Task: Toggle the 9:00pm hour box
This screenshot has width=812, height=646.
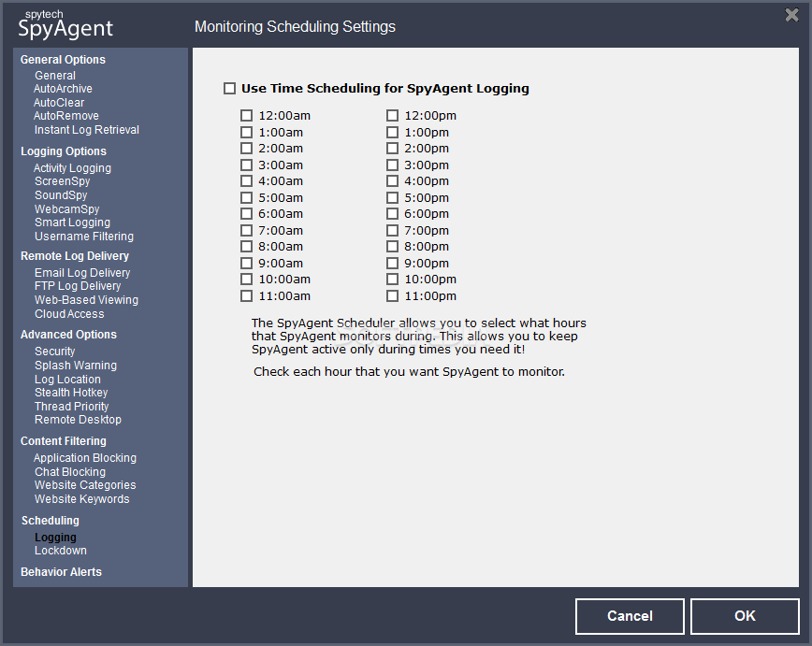Action: (393, 263)
